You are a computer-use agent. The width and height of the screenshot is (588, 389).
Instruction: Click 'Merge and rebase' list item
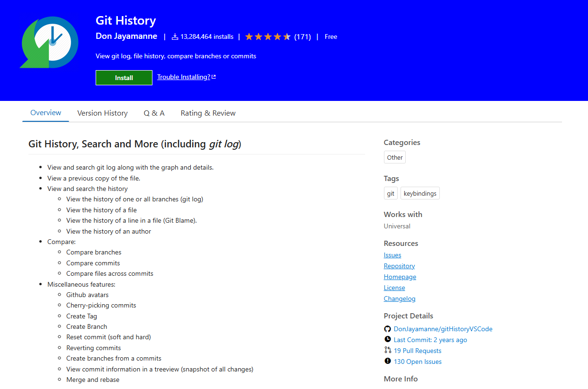93,380
